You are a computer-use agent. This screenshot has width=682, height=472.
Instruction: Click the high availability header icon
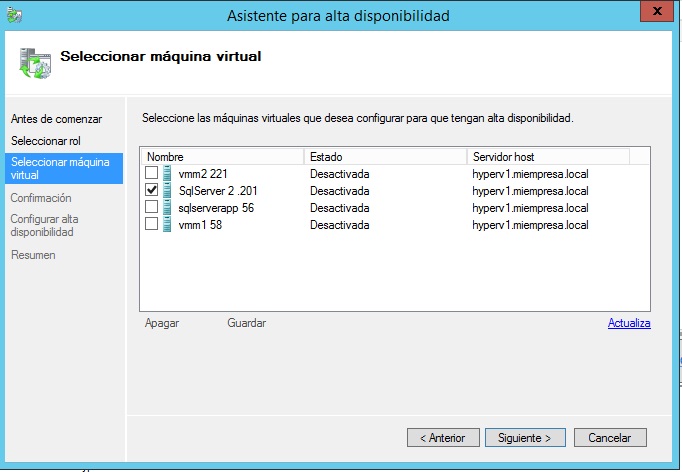35,60
